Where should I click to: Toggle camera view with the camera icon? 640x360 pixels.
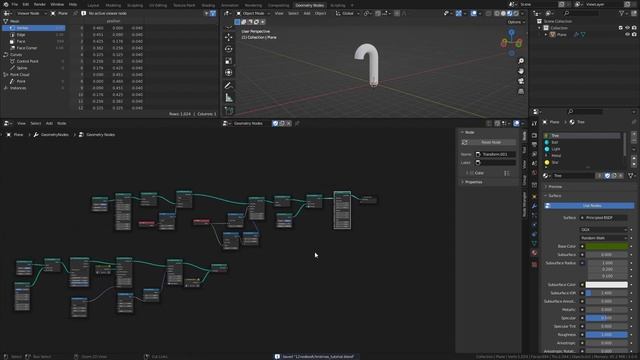pos(521,81)
